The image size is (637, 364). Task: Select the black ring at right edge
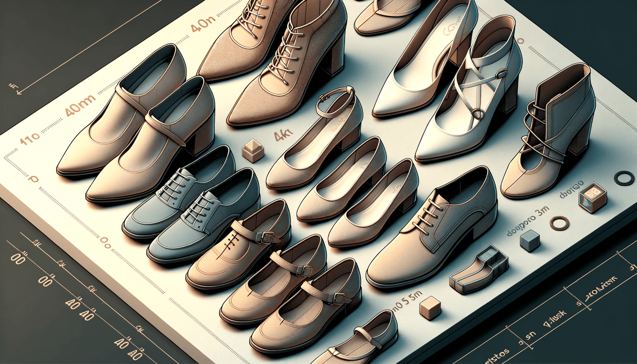tap(624, 179)
